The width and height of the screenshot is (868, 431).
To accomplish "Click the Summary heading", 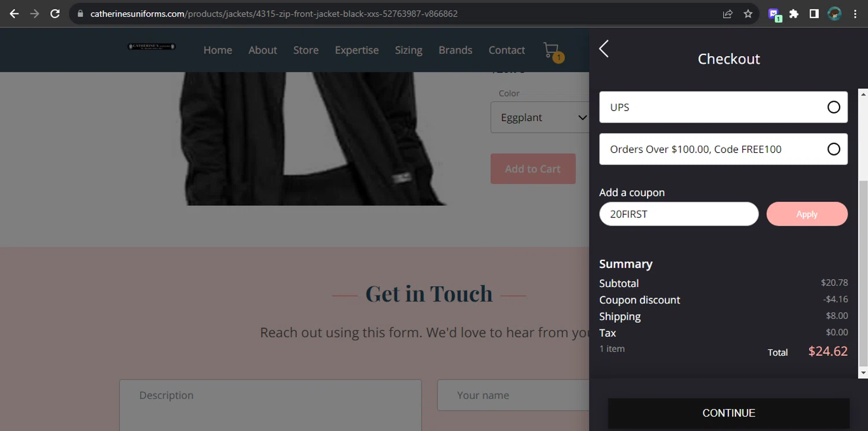I will click(626, 264).
